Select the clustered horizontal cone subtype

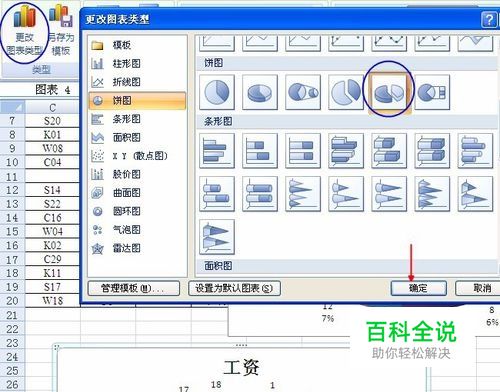click(x=303, y=194)
